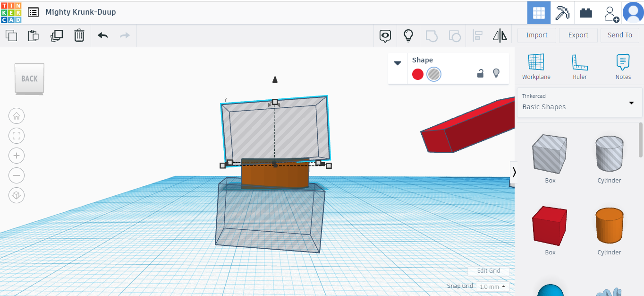Click the Tinkercad logo
This screenshot has width=644, height=296.
11,12
